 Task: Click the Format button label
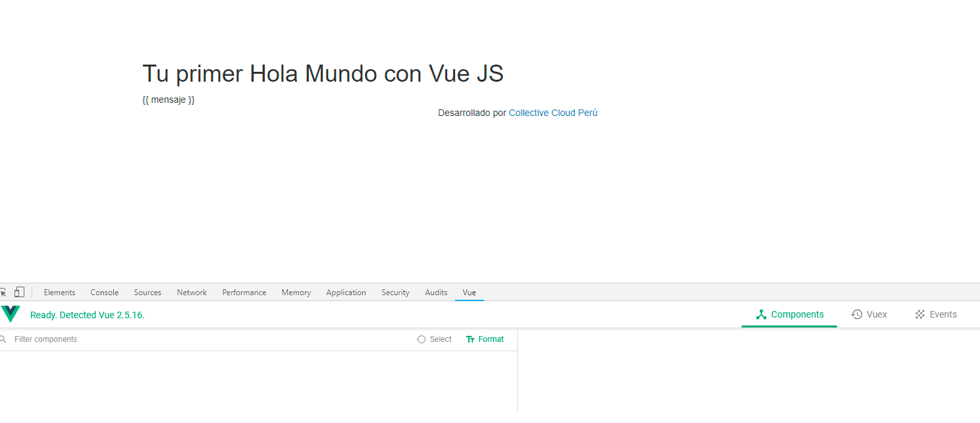point(491,339)
